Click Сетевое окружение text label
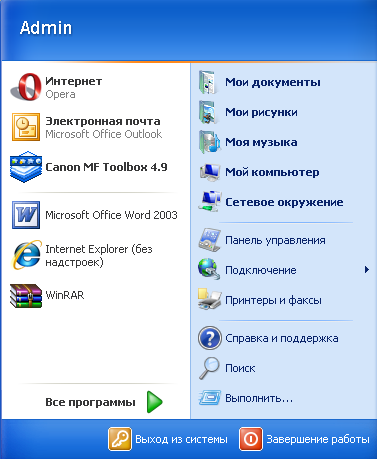Viewport: 377px width, 459px height. pos(284,202)
